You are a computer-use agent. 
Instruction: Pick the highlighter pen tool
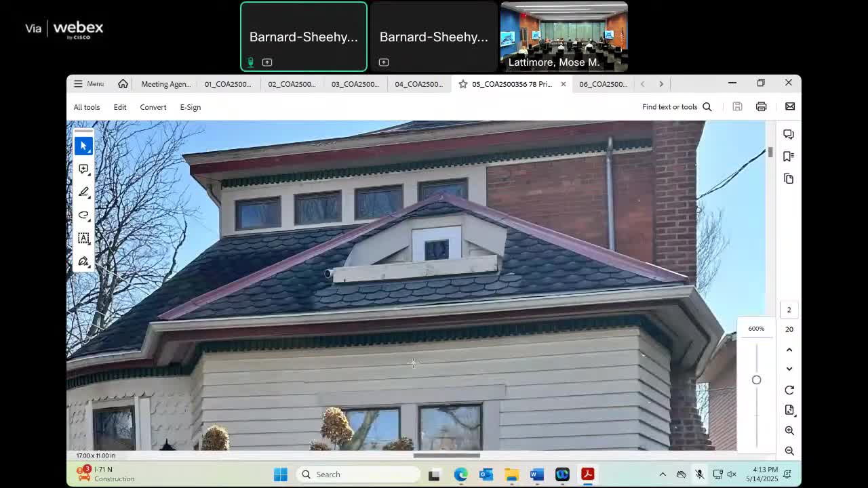pyautogui.click(x=83, y=192)
